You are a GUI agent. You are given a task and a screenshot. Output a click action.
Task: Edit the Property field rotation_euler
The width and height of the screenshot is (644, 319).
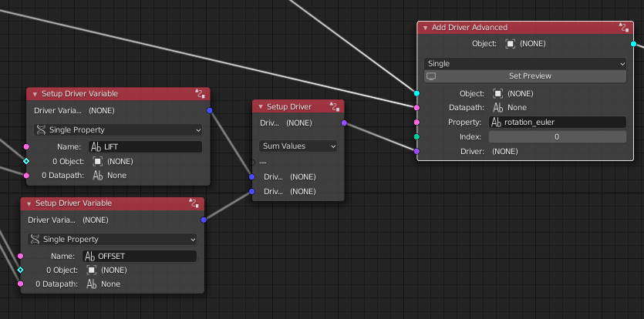point(558,123)
